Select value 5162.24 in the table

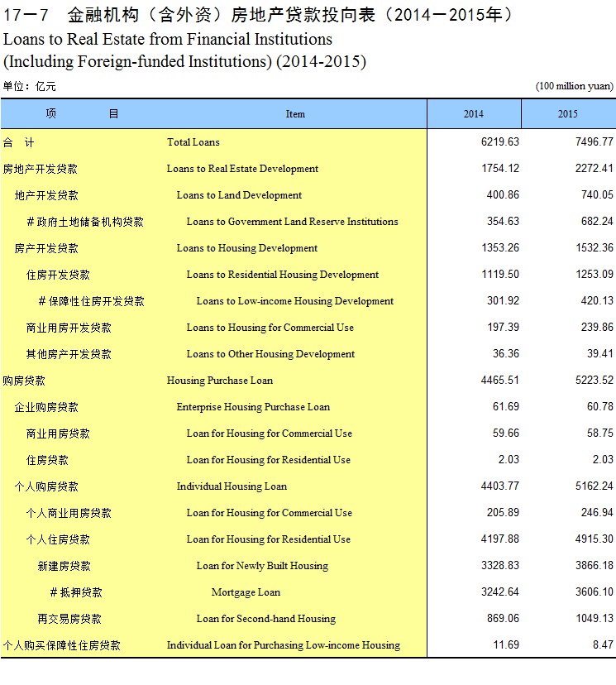(595, 486)
